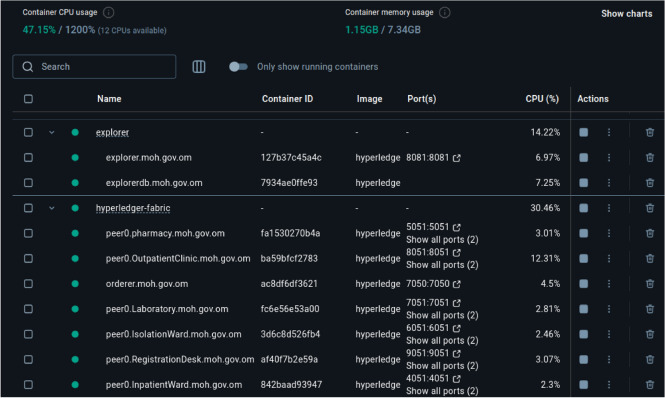Open the hyperledger-fabric group link
Image resolution: width=665 pixels, height=398 pixels.
point(133,208)
